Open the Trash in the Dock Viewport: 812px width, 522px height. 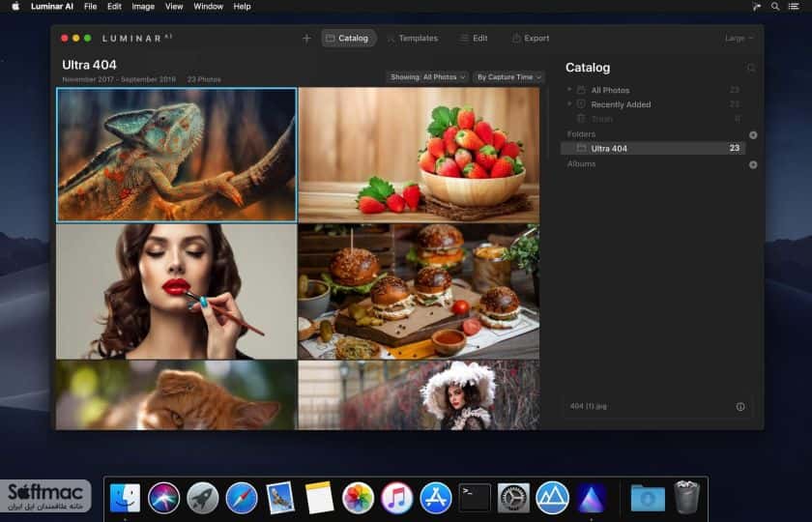click(x=686, y=497)
